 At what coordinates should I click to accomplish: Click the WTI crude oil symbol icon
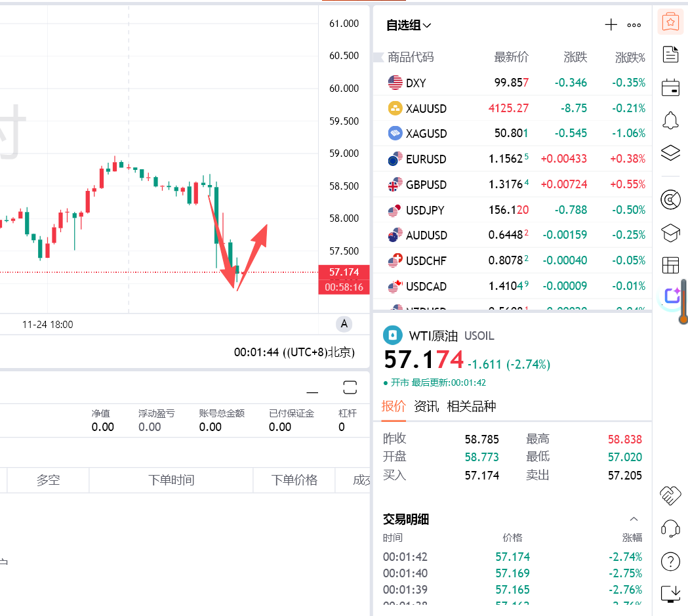(393, 336)
